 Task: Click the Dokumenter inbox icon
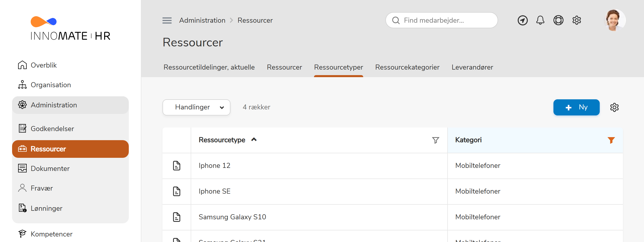tap(22, 168)
